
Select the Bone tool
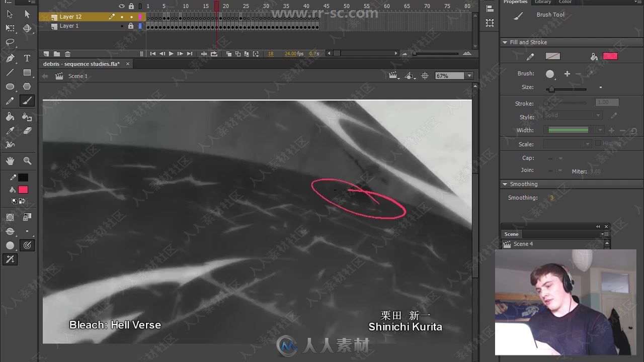click(x=10, y=145)
